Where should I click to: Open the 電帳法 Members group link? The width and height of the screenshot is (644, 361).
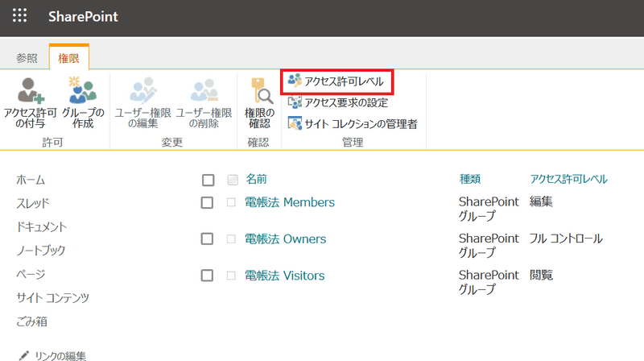[x=289, y=202]
